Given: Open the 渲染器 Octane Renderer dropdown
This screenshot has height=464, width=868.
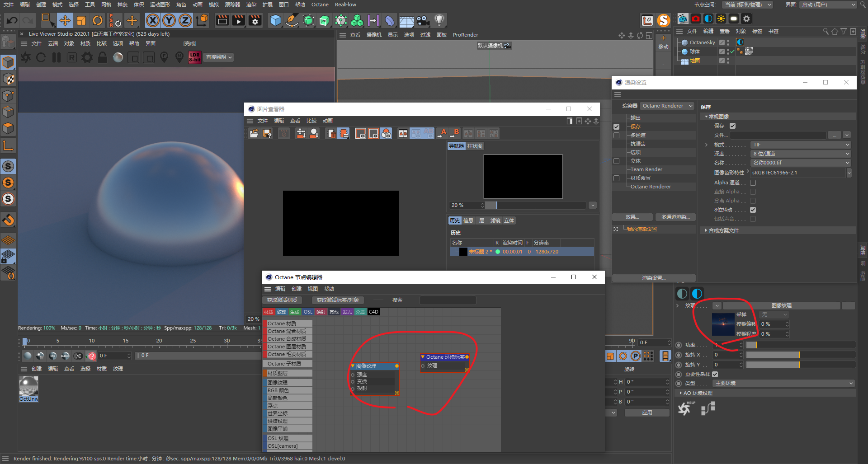Looking at the screenshot, I should [667, 106].
